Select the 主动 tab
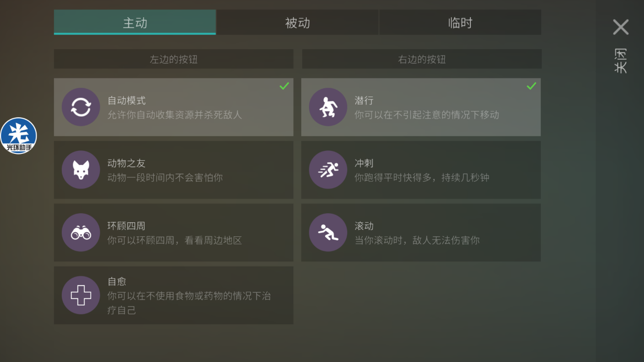The width and height of the screenshot is (644, 362). pyautogui.click(x=135, y=23)
